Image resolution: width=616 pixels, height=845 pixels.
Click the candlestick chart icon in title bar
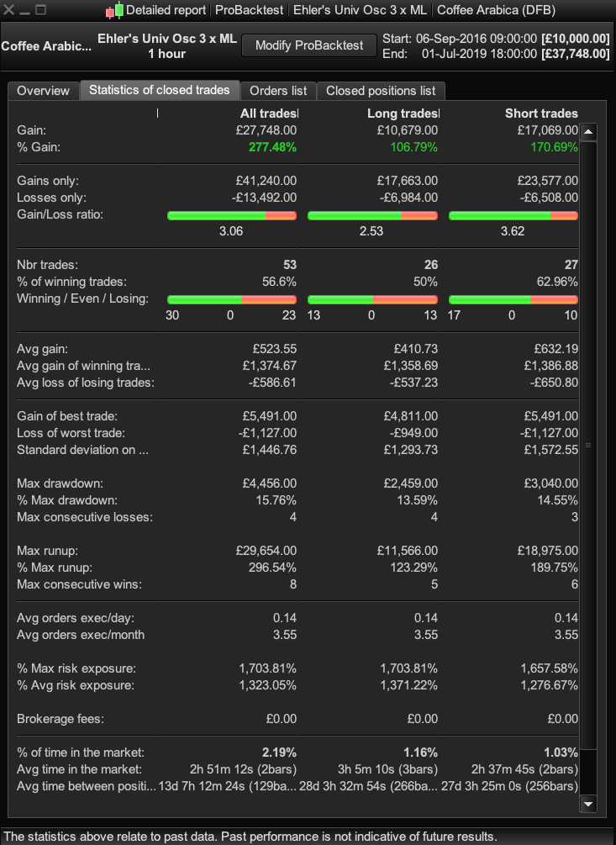pos(114,11)
